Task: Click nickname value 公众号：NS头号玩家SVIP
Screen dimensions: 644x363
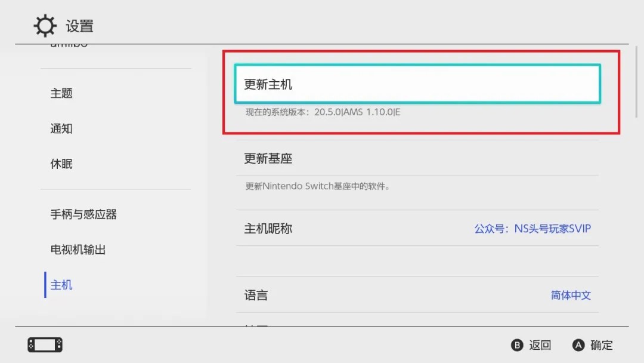Action: click(x=532, y=229)
